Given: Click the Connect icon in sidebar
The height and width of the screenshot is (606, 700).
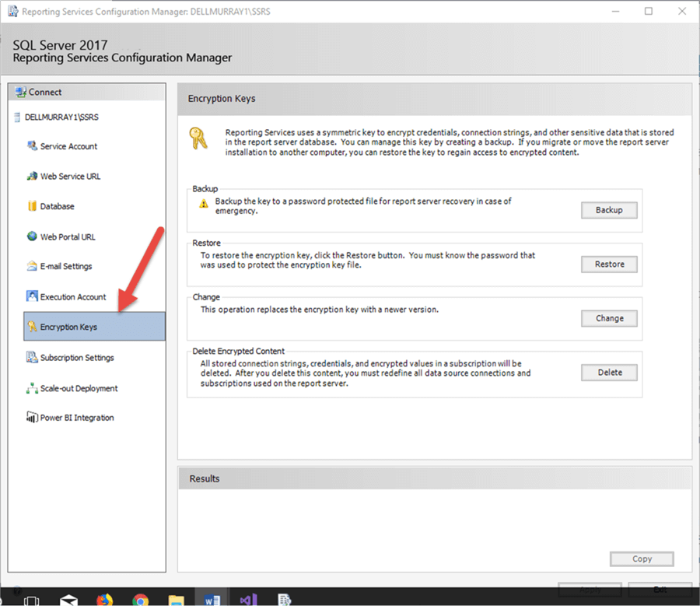Looking at the screenshot, I should [x=20, y=92].
